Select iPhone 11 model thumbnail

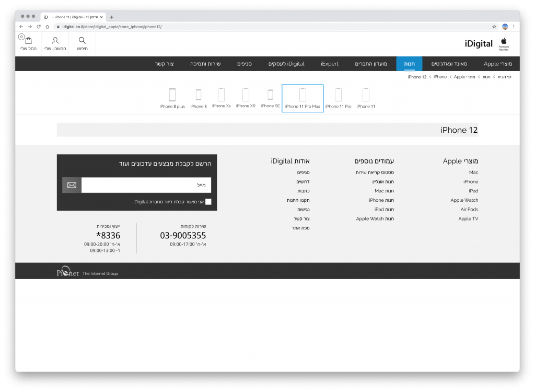pyautogui.click(x=366, y=98)
